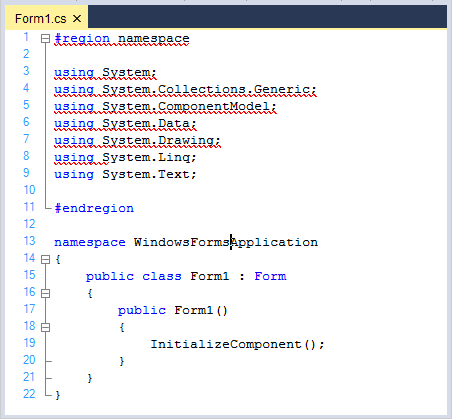This screenshot has width=452, height=419.
Task: Click closing brace on line 20
Action: 122,361
